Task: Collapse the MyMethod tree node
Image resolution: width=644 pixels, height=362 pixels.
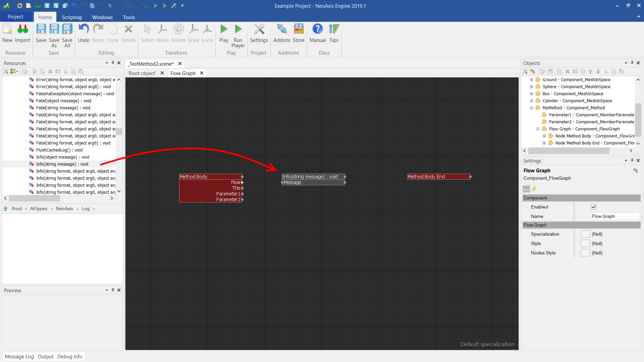Action: pyautogui.click(x=531, y=108)
